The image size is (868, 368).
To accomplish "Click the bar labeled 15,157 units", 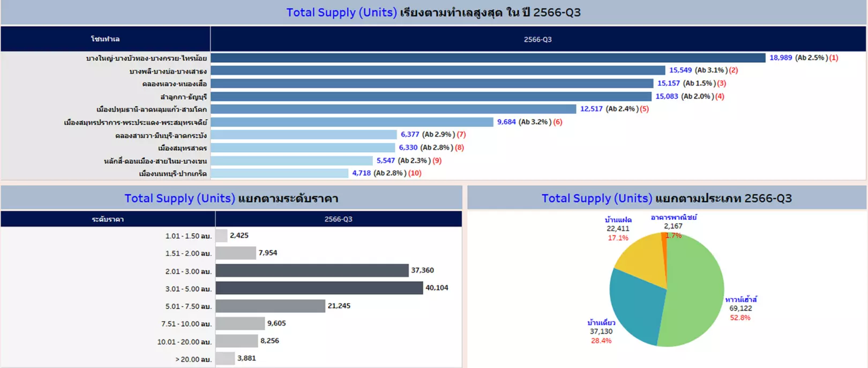I will [432, 83].
